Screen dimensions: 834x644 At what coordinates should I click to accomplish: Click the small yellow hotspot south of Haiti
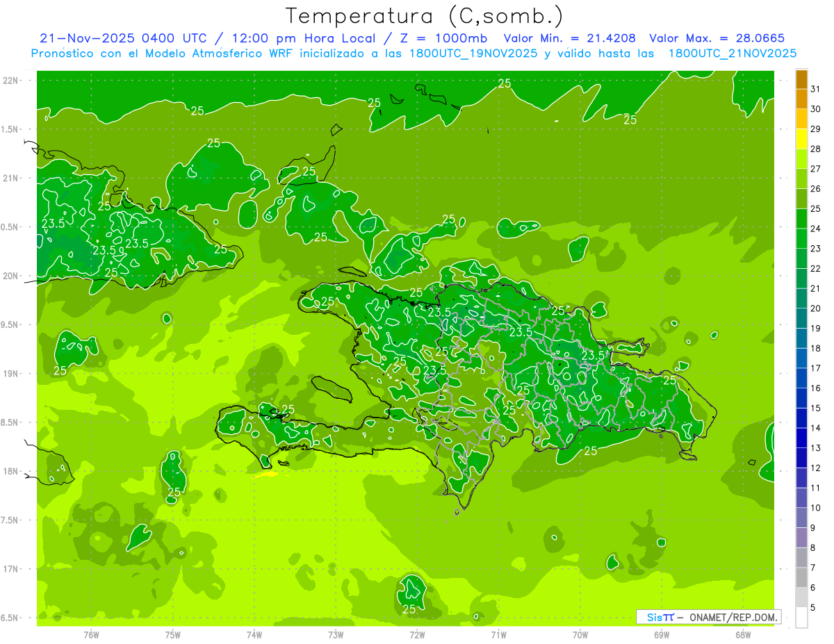pyautogui.click(x=265, y=475)
